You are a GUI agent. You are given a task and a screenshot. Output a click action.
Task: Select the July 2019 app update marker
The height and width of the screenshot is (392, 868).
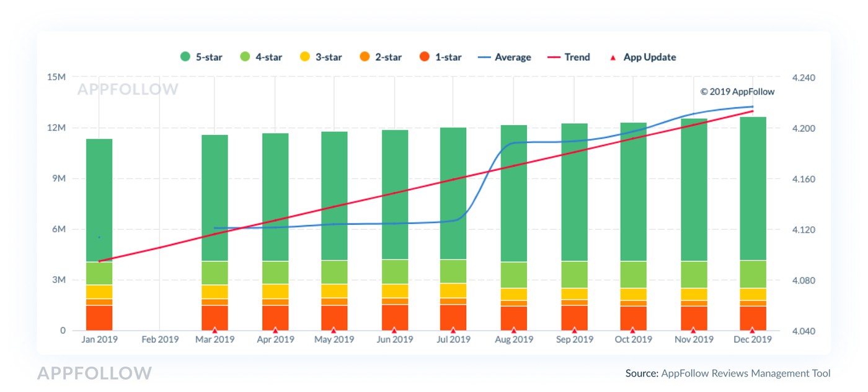pyautogui.click(x=453, y=330)
